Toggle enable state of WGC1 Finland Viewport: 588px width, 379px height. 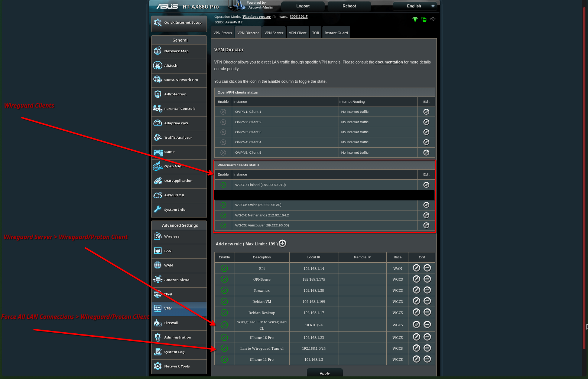pyautogui.click(x=223, y=185)
